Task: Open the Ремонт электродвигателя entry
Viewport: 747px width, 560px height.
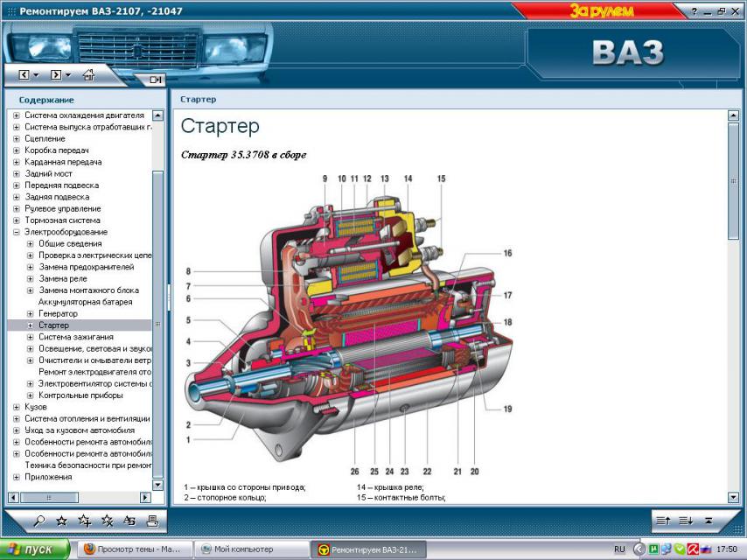Action: [94, 372]
